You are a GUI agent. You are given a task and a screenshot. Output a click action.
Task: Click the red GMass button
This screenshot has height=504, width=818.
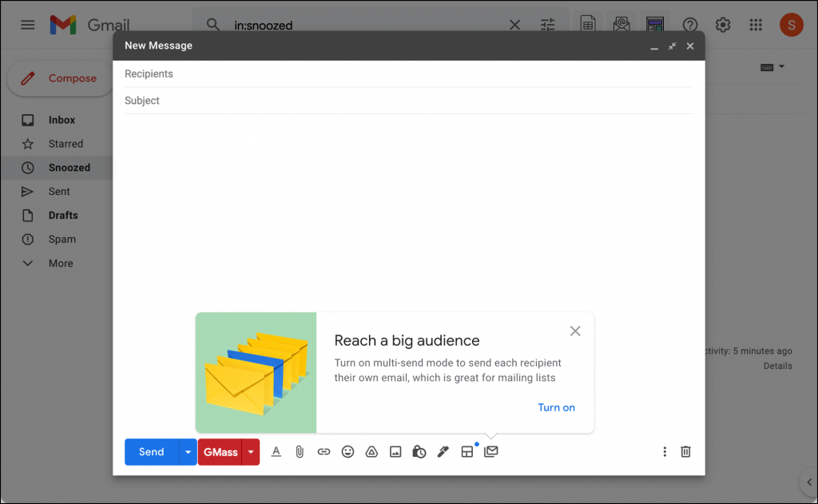(x=220, y=452)
